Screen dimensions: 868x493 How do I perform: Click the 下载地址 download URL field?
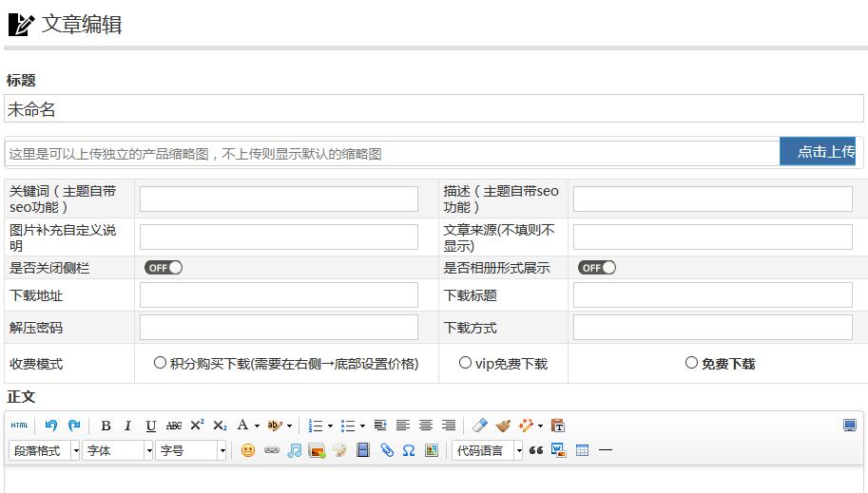(x=279, y=294)
